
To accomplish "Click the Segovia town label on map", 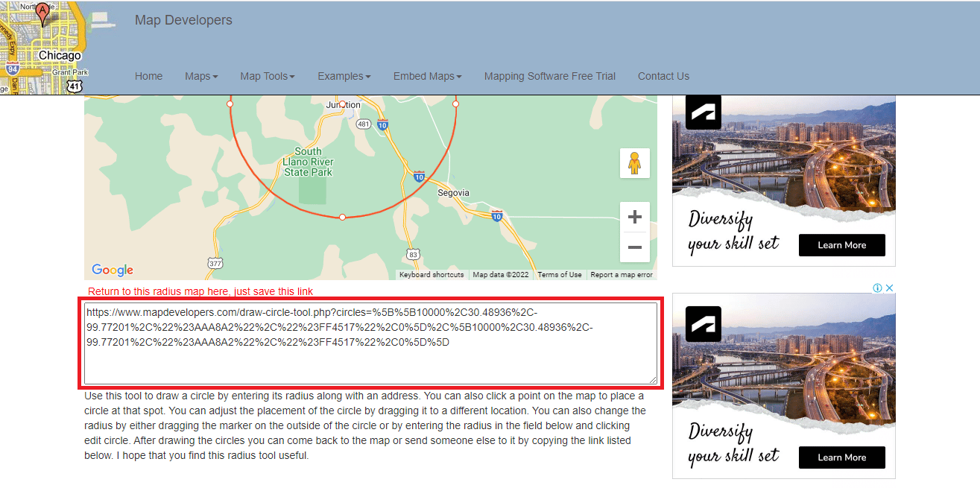I will (454, 193).
